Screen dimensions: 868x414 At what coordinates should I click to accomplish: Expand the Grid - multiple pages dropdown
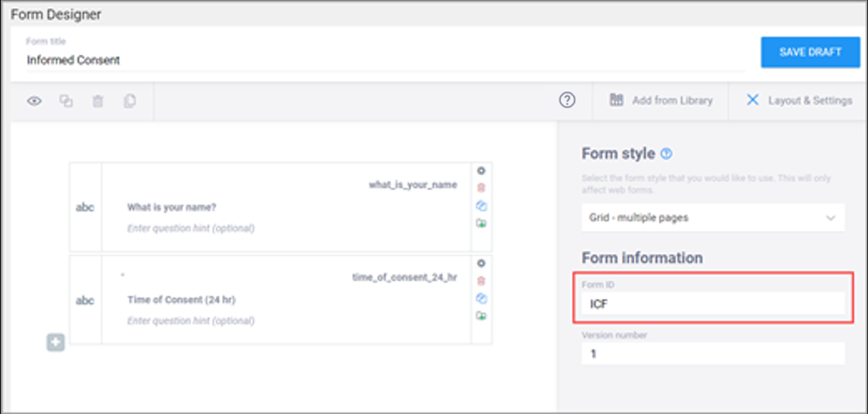coord(713,217)
